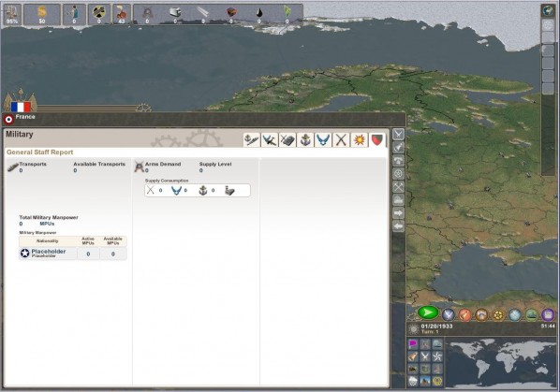Select the red shield General Staff Report tab

(377, 139)
